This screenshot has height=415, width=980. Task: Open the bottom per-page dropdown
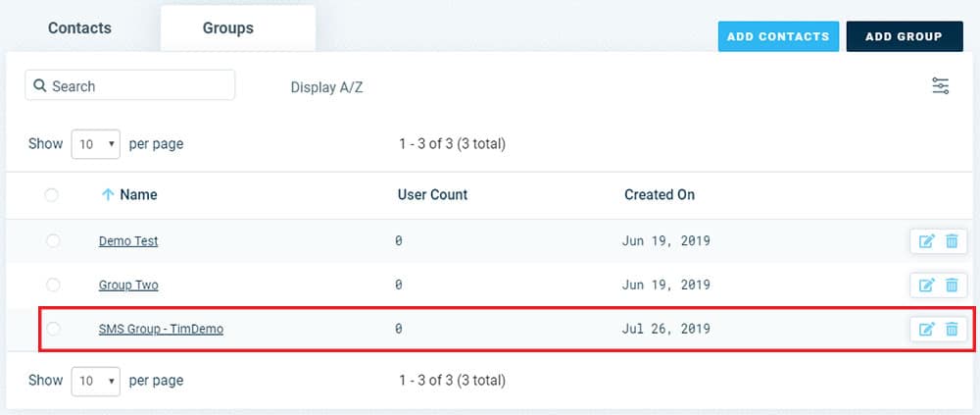pyautogui.click(x=96, y=381)
